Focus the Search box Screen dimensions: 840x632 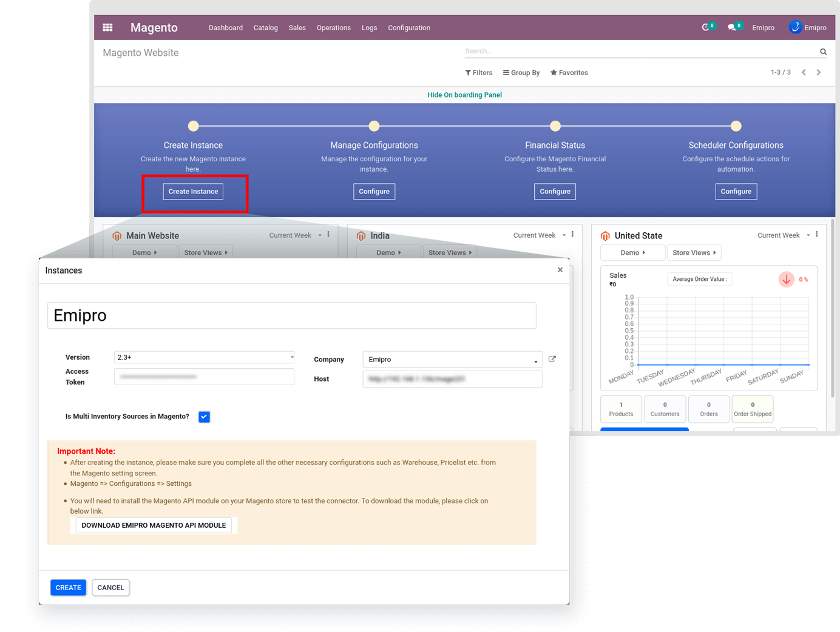641,52
